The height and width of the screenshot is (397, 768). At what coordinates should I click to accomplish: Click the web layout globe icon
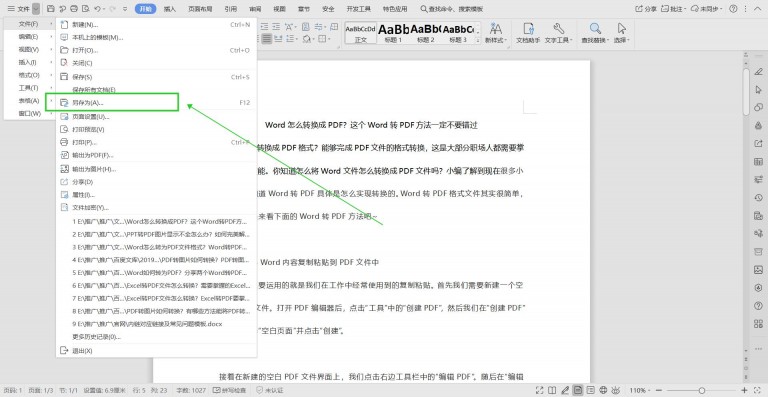pos(603,390)
